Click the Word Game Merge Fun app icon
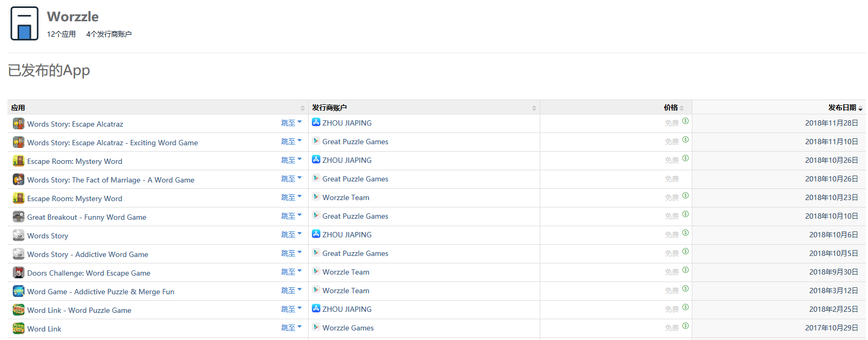868x340 pixels. click(x=19, y=292)
